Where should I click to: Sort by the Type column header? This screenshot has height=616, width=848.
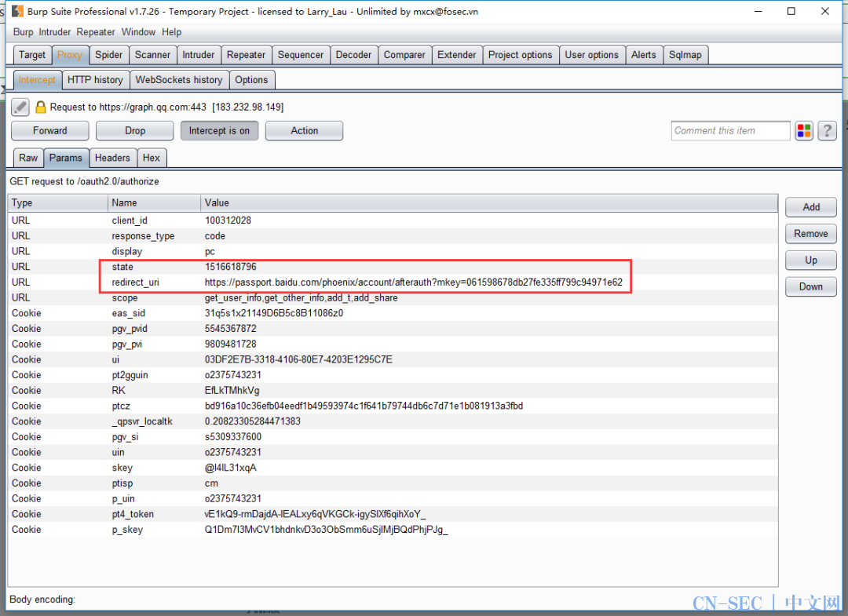58,202
